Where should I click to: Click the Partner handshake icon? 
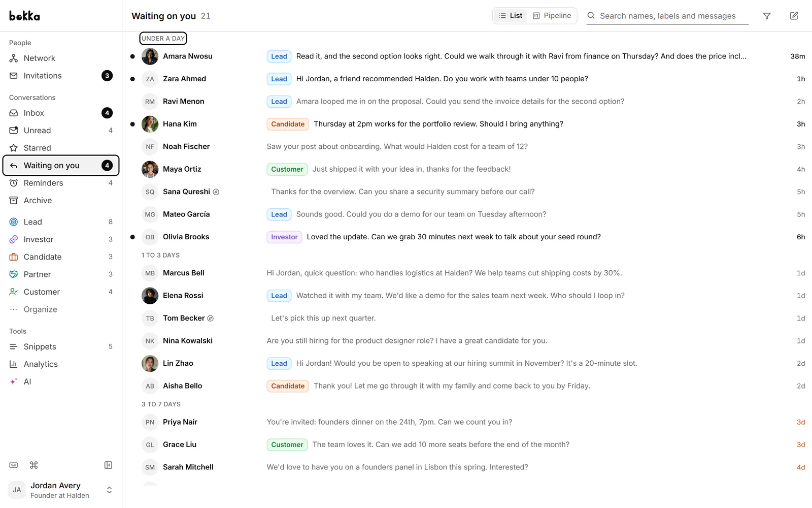(14, 274)
